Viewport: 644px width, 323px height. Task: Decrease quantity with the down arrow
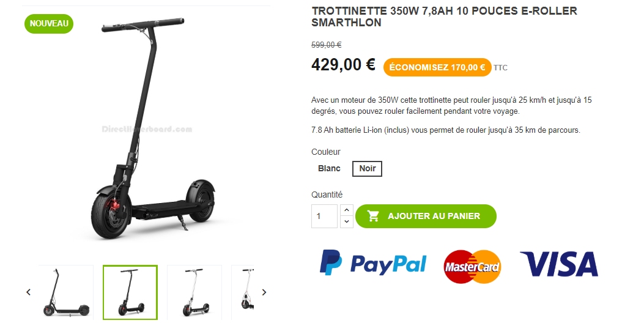point(347,222)
